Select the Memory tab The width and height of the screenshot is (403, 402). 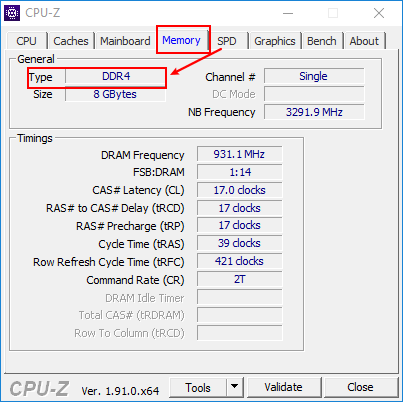(181, 40)
